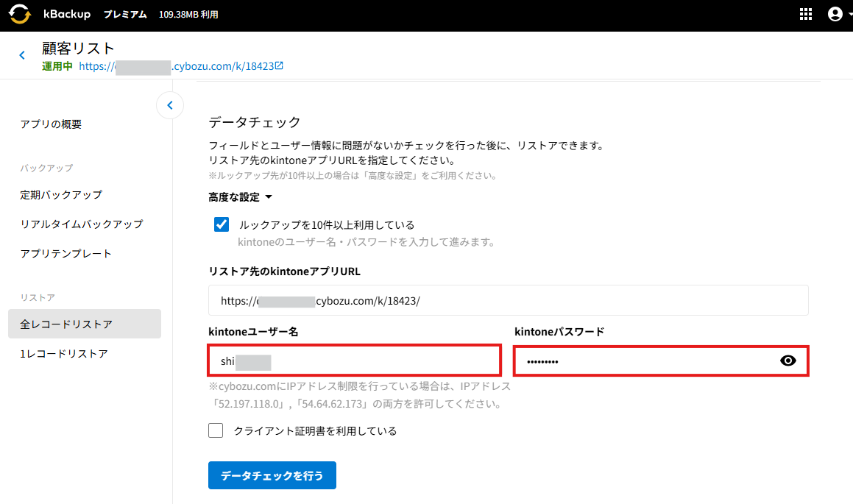
Task: Click the データチェック heading
Action: coord(255,122)
